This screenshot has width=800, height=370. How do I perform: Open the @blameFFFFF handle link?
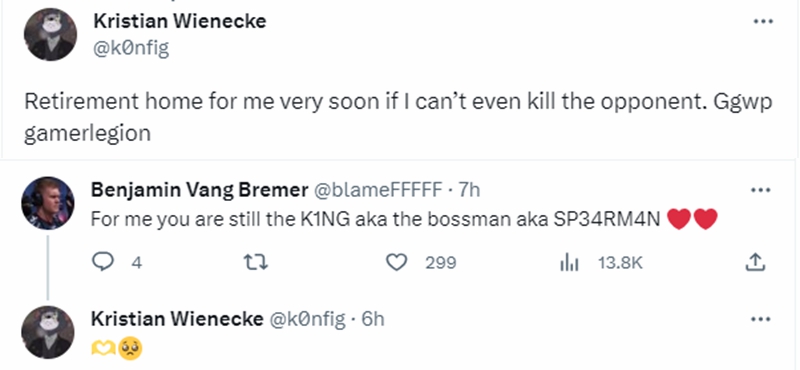(377, 190)
